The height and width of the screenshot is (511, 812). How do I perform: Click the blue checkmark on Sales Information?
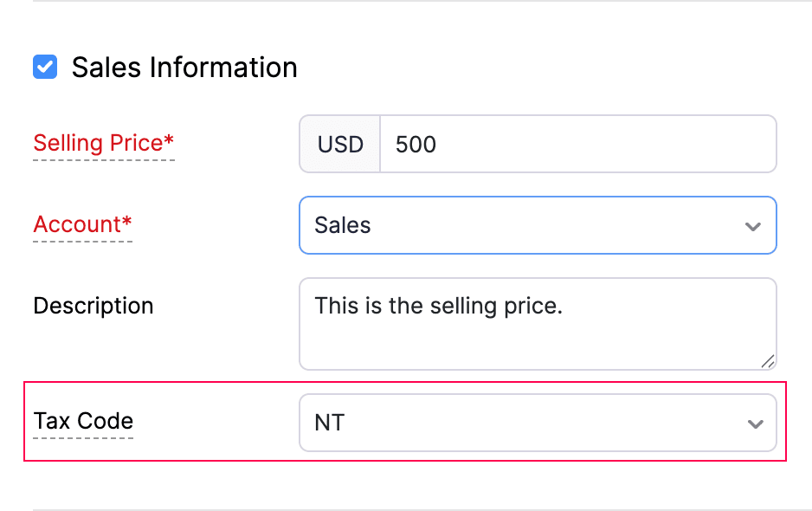click(44, 67)
